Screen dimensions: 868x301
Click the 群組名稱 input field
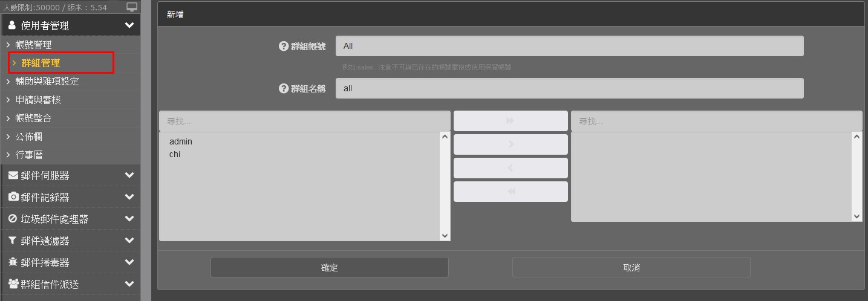point(569,88)
